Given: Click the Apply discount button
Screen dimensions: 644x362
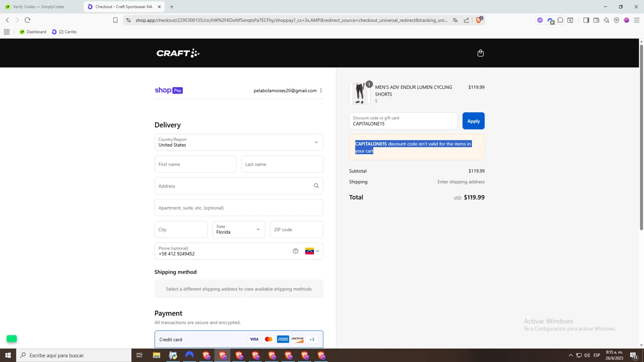Looking at the screenshot, I should point(473,121).
